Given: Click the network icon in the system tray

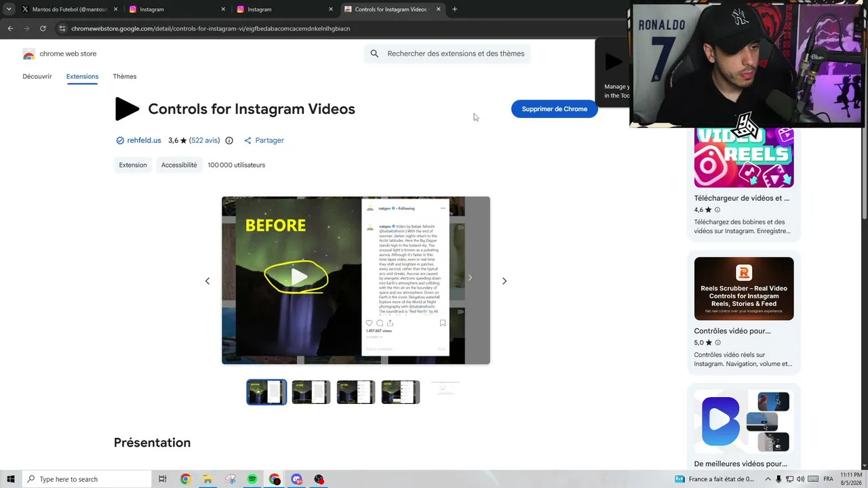Looking at the screenshot, I should click(789, 479).
